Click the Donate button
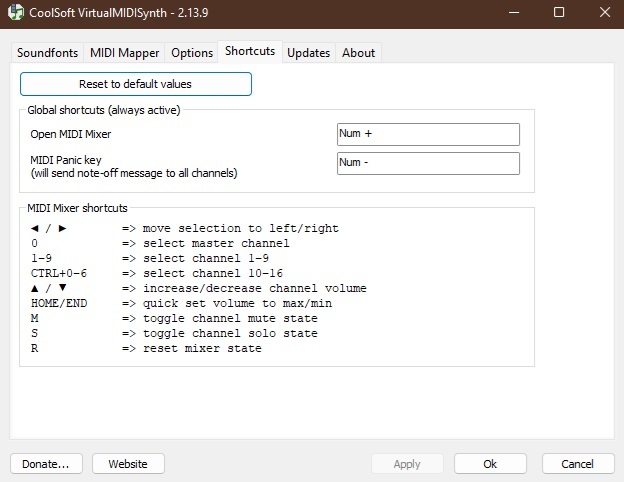This screenshot has height=482, width=624. pyautogui.click(x=46, y=464)
